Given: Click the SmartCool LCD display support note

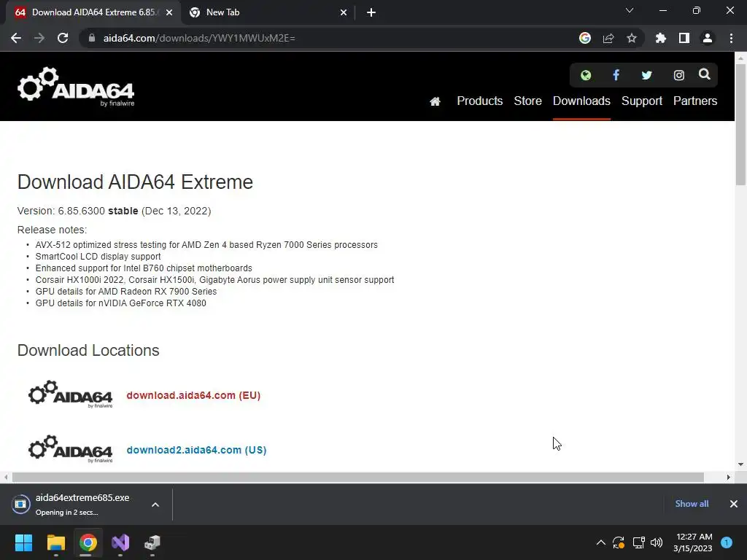Looking at the screenshot, I should 98,257.
